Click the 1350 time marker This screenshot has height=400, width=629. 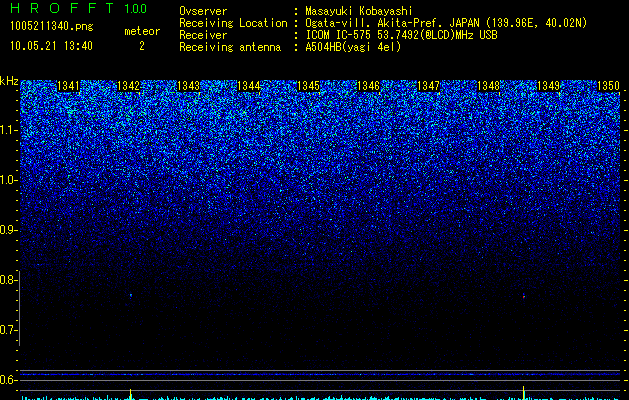pos(608,86)
